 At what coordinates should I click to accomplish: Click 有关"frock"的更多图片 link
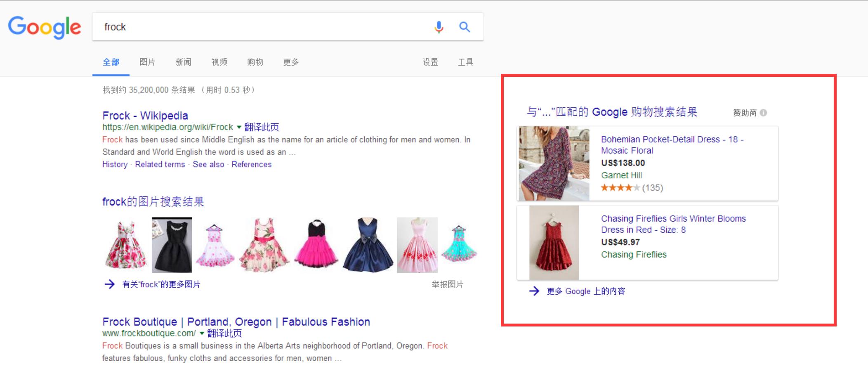[161, 284]
